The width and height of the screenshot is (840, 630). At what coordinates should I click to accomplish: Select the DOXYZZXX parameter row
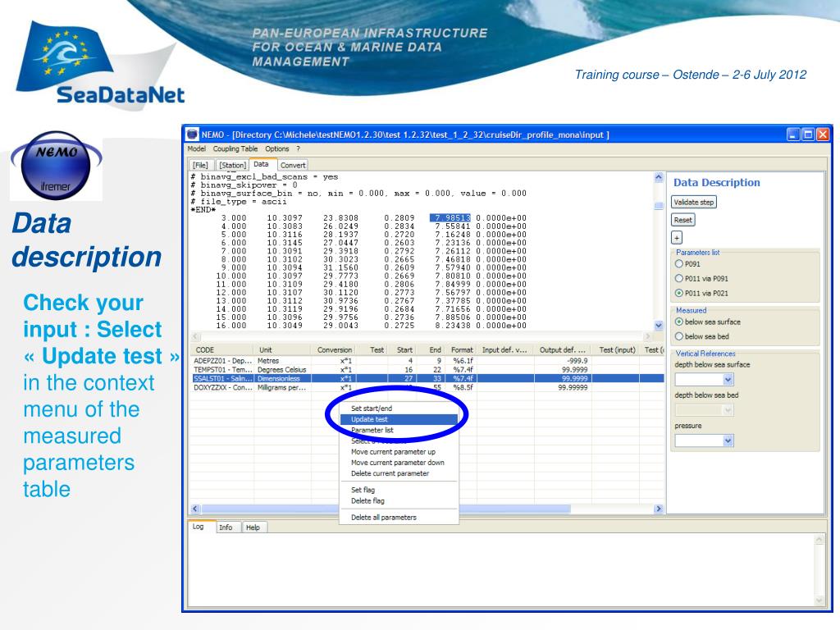pos(427,387)
